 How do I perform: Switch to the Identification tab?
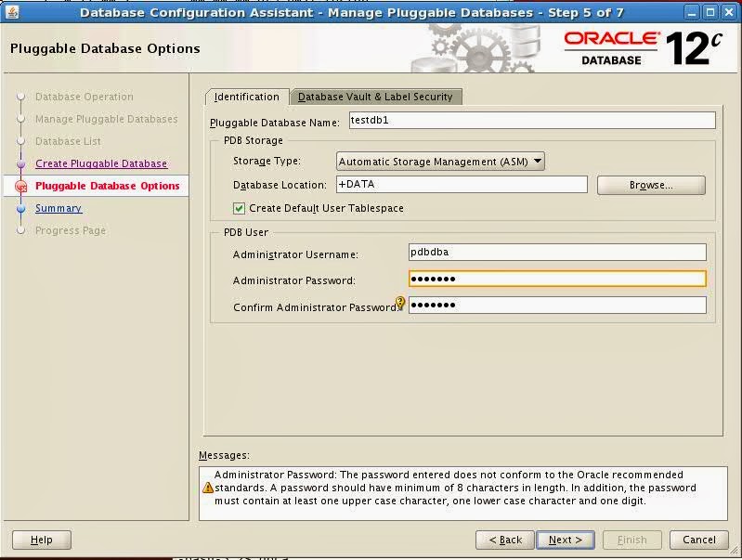click(246, 97)
